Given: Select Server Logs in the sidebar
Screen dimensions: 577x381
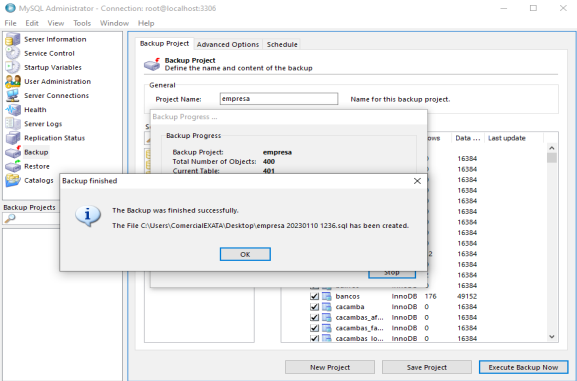Looking at the screenshot, I should [x=43, y=124].
